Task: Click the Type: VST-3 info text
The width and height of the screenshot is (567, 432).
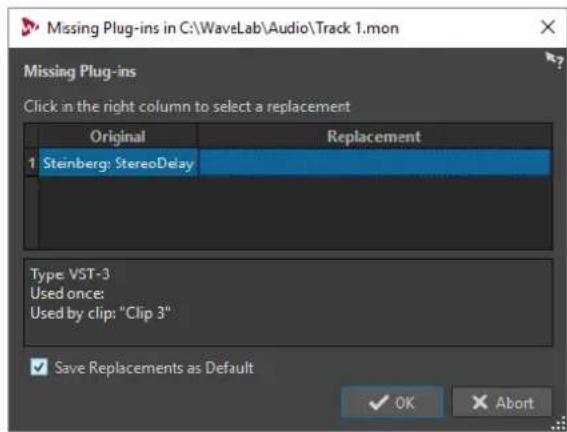Action: pyautogui.click(x=70, y=274)
